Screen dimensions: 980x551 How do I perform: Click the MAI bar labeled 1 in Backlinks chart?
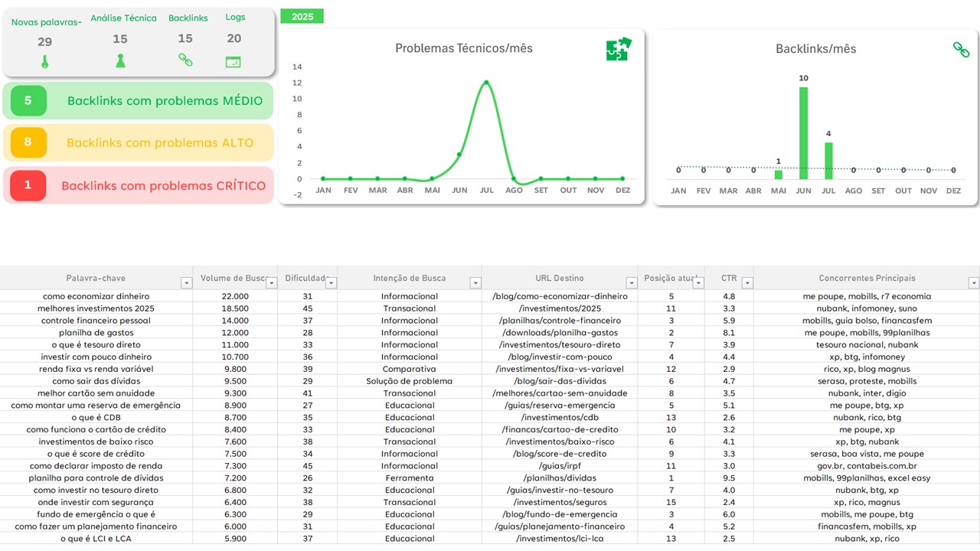click(x=779, y=174)
